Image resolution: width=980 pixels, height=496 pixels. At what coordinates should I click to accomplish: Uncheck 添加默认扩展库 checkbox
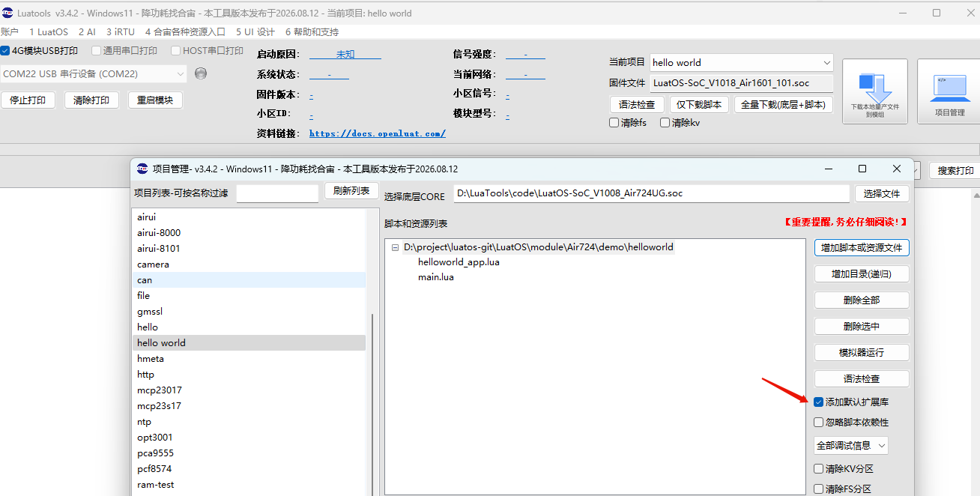tap(819, 402)
